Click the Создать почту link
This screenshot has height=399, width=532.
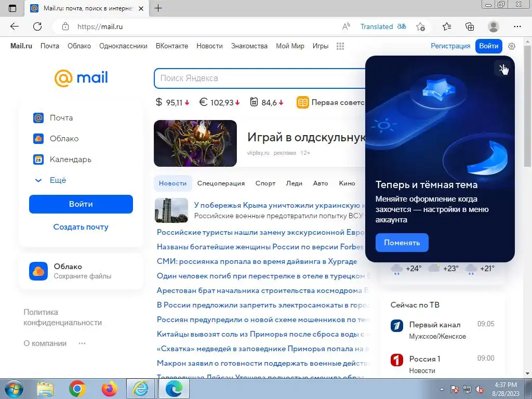[81, 227]
